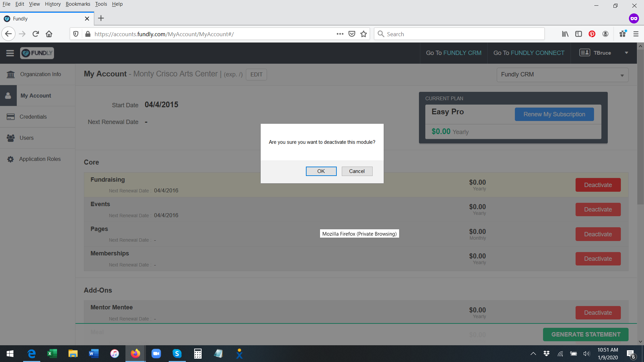This screenshot has width=644, height=362.
Task: Go to the browser Home page
Action: tap(49, 34)
